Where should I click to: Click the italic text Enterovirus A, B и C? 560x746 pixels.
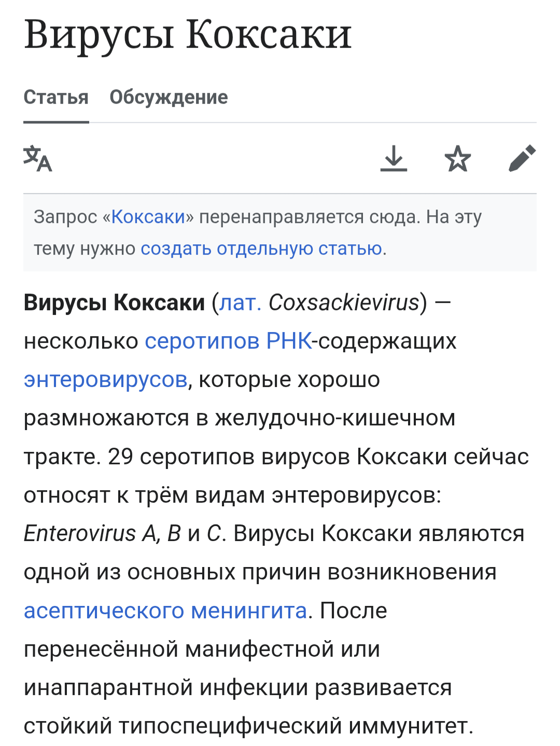pyautogui.click(x=123, y=534)
